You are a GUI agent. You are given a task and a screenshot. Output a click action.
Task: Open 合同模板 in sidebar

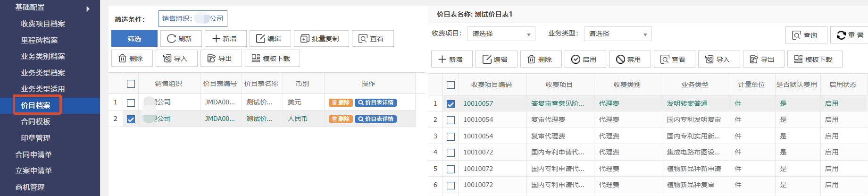pos(35,121)
